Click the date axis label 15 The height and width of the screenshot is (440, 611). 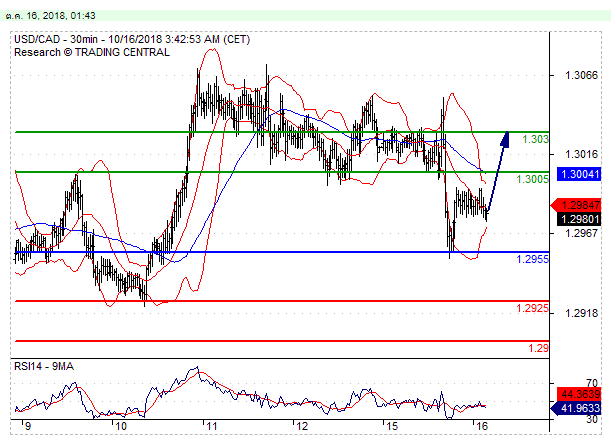tap(392, 426)
